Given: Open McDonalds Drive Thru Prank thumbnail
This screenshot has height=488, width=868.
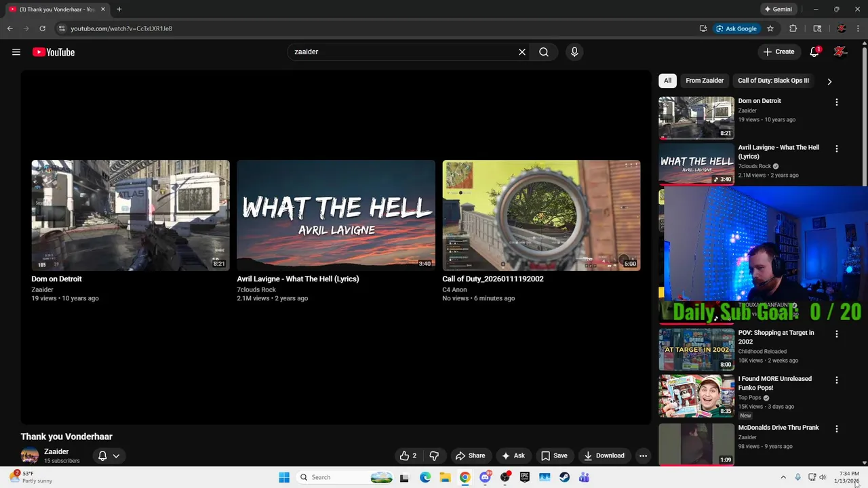Looking at the screenshot, I should (696, 444).
